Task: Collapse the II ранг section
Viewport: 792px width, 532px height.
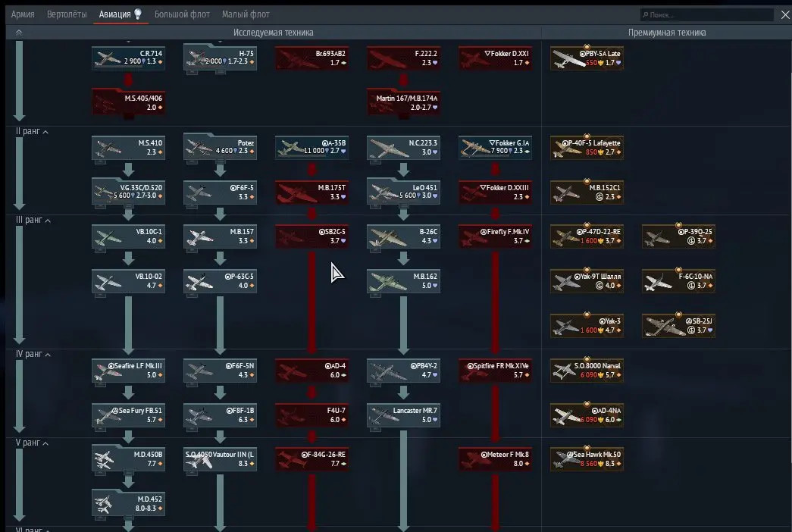Action: click(x=33, y=131)
